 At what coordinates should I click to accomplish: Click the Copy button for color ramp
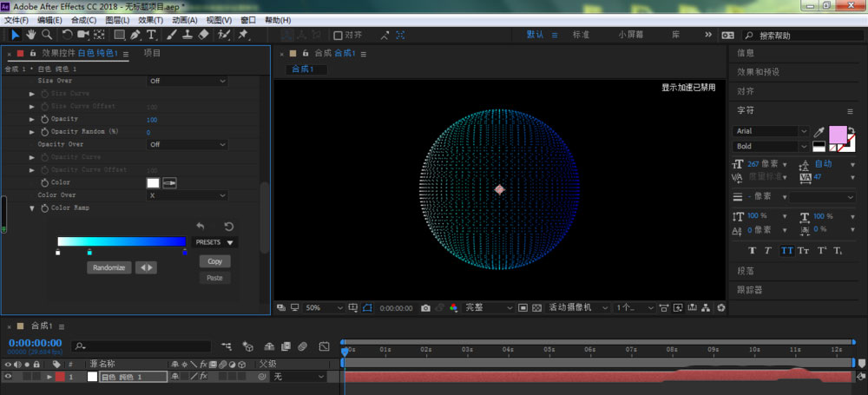pos(214,261)
